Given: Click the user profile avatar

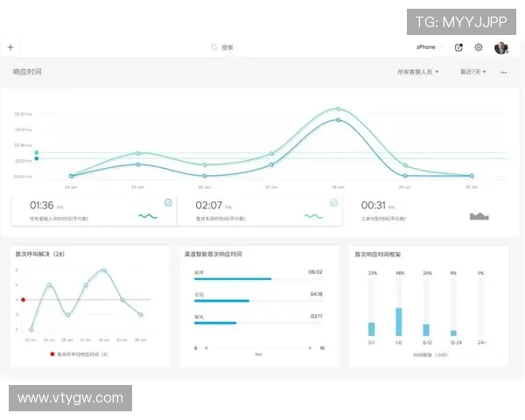Looking at the screenshot, I should 500,47.
